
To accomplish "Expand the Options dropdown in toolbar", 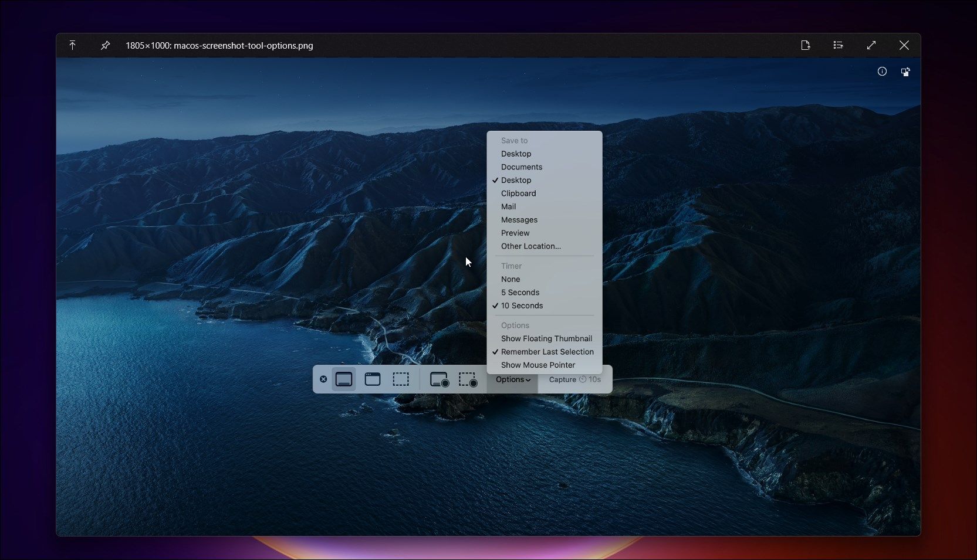I will [512, 379].
